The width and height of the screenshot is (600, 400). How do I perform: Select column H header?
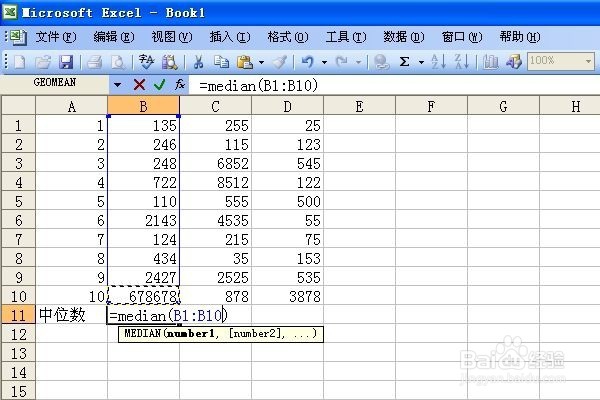pyautogui.click(x=570, y=106)
